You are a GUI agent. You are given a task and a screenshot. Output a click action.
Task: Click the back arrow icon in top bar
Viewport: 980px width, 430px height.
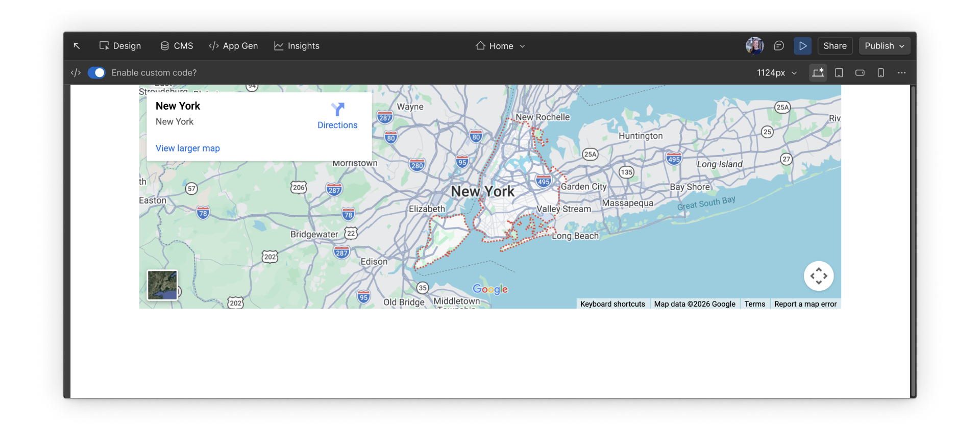77,46
